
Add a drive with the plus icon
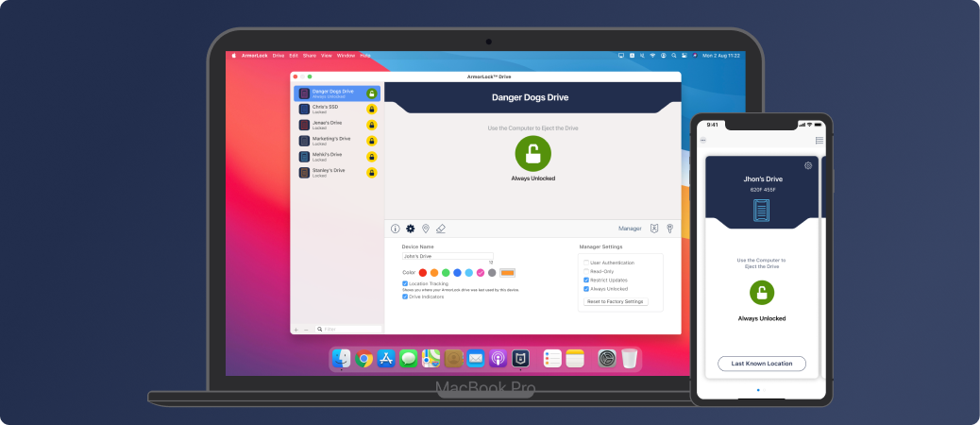(296, 330)
